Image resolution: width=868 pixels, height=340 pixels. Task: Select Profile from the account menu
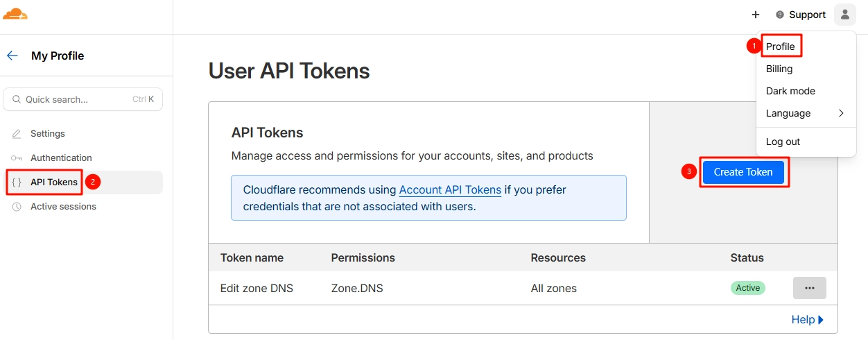coord(781,46)
